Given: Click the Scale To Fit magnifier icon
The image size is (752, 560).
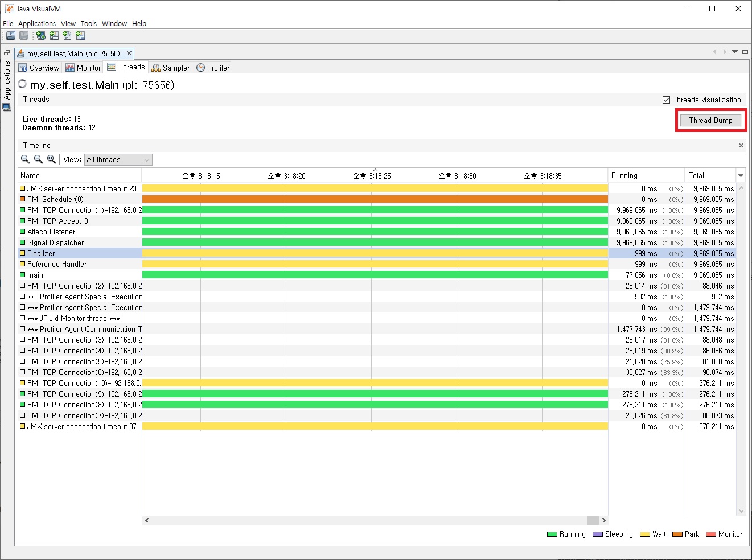Looking at the screenshot, I should 51,159.
